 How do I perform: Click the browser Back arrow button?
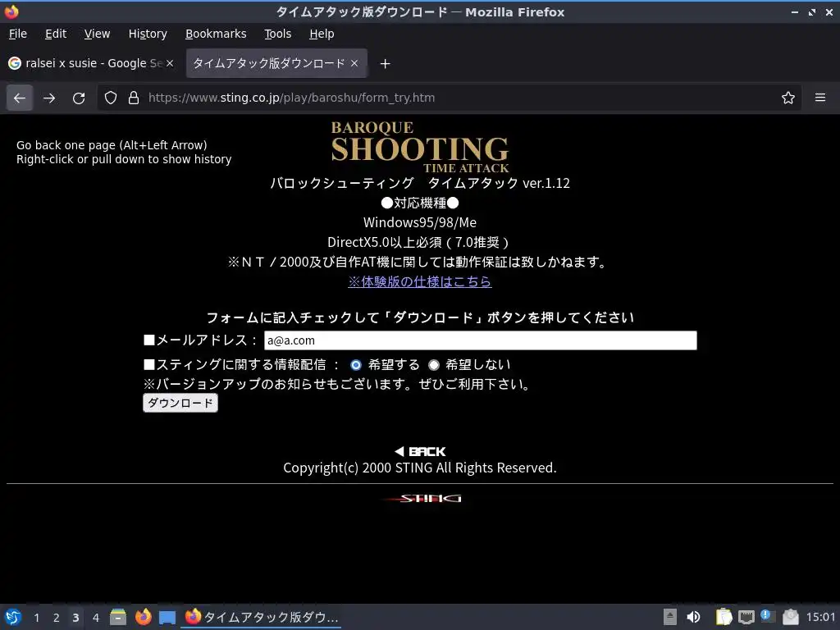20,98
